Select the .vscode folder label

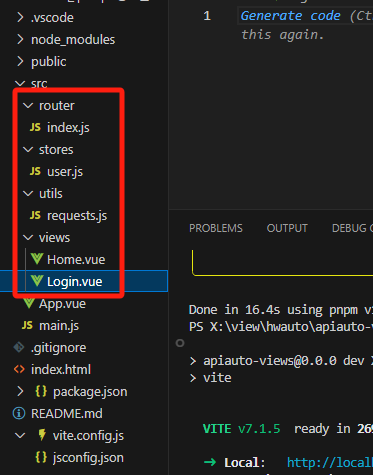[52, 17]
